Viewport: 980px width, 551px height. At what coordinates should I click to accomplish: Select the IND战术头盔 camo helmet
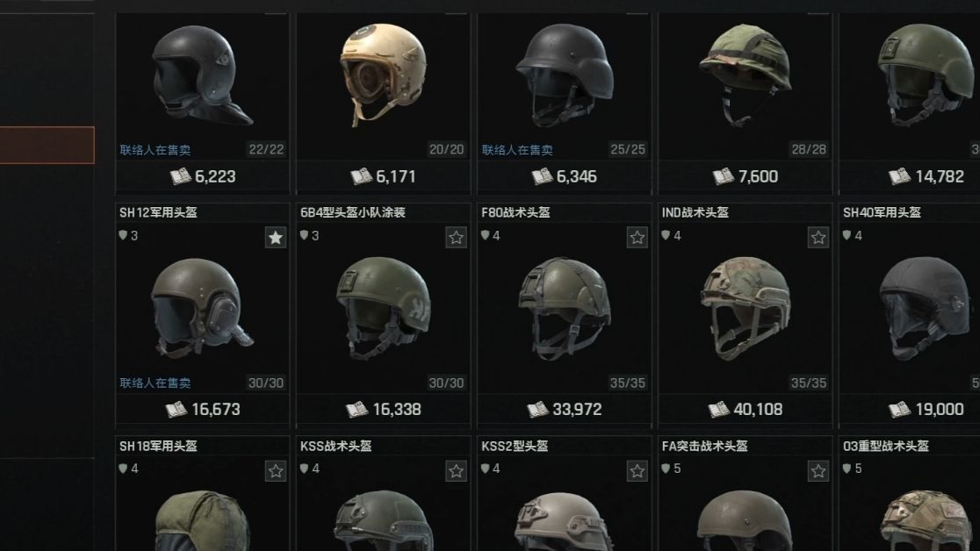tap(745, 307)
